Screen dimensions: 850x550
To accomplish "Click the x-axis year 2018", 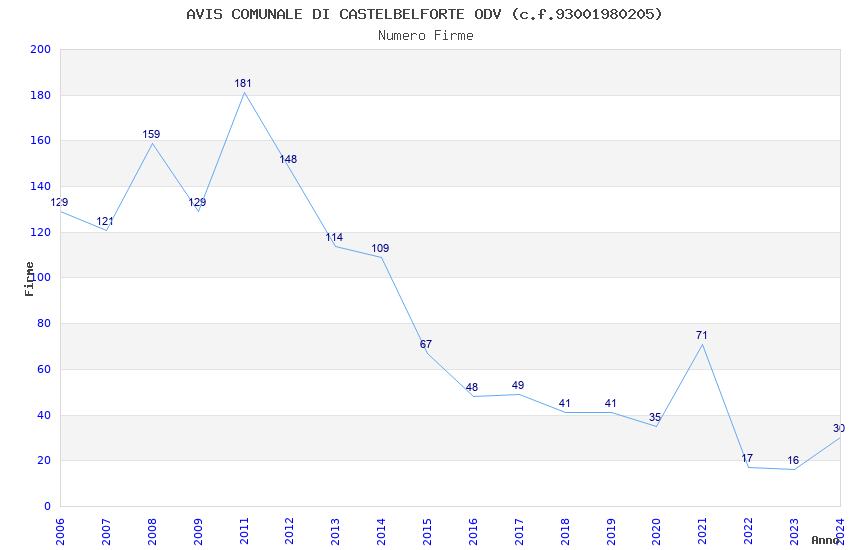I will point(565,532).
